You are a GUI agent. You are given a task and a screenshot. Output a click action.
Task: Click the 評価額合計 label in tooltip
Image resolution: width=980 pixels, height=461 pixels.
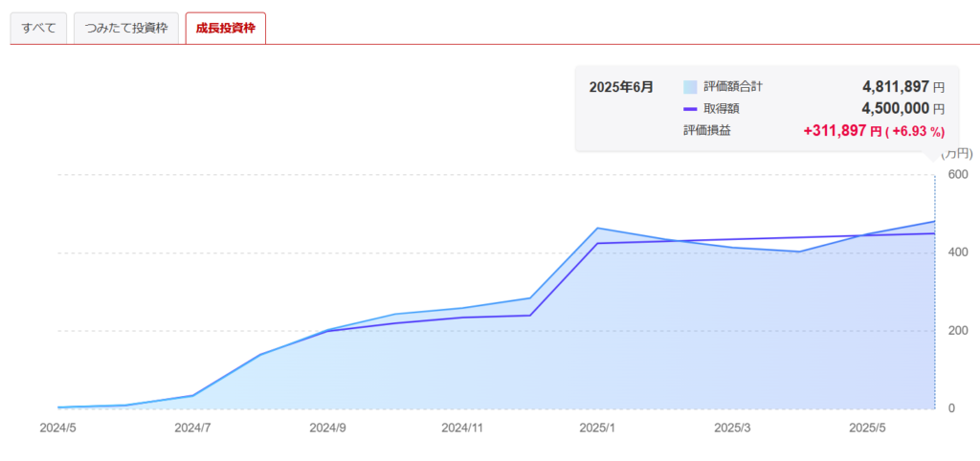[x=732, y=87]
